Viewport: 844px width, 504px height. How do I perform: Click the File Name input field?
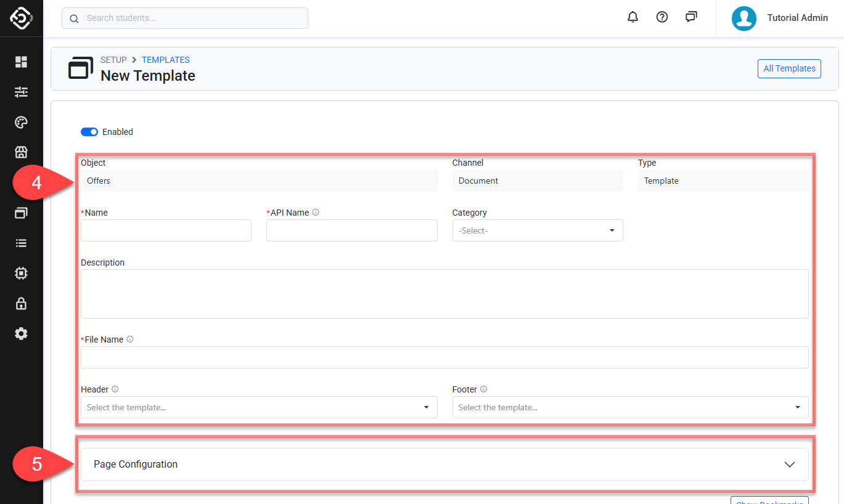[x=444, y=357]
